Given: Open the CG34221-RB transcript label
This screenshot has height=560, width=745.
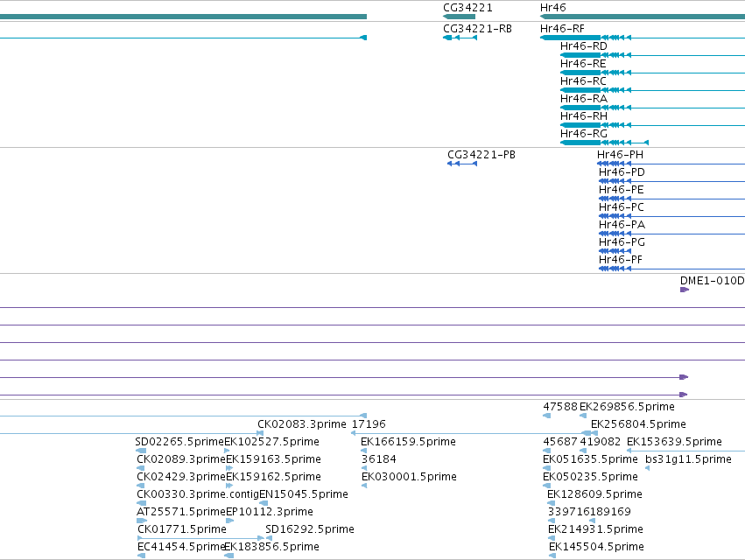Looking at the screenshot, I should point(477,29).
